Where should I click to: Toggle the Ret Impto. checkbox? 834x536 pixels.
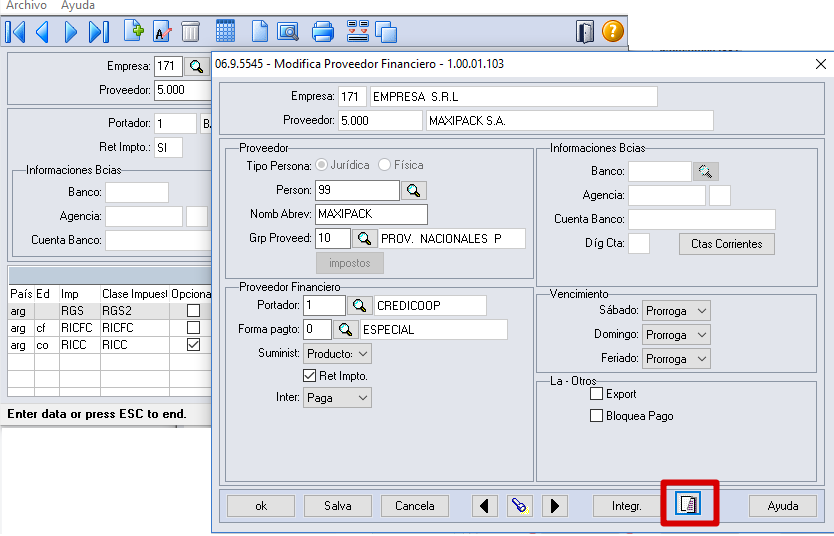click(x=310, y=376)
